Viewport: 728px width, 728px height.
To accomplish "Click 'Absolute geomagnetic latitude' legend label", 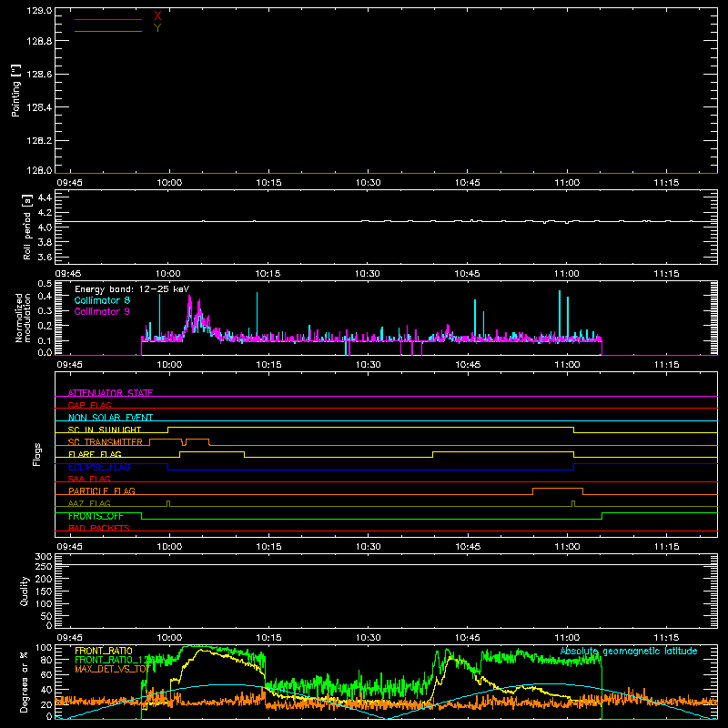I will (629, 651).
